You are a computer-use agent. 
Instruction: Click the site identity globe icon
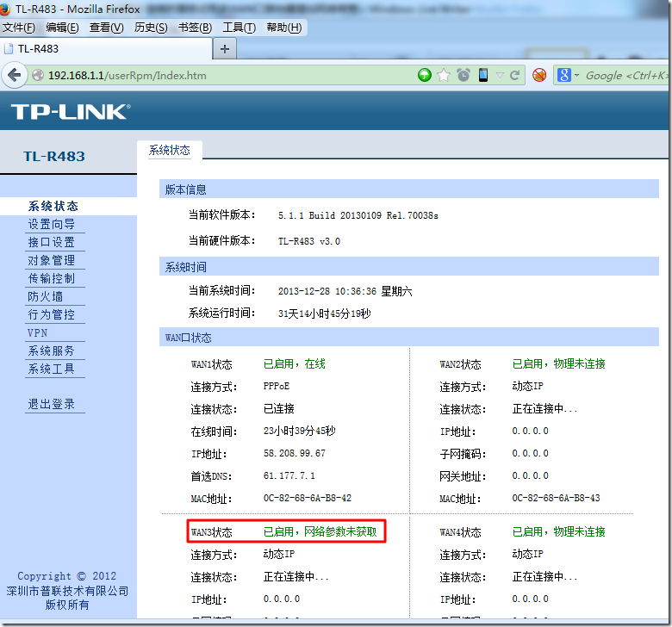[x=38, y=76]
